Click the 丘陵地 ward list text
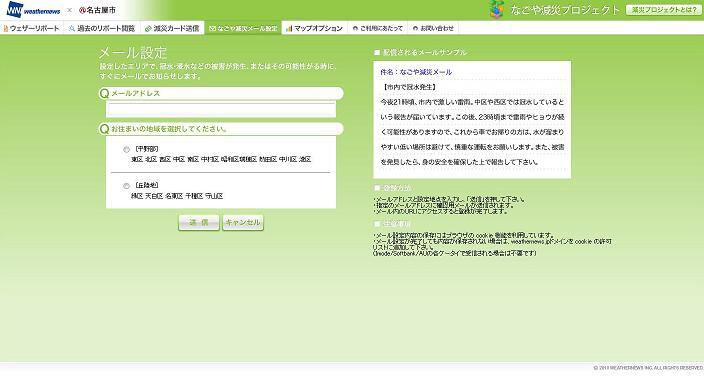This screenshot has height=376, width=704. tap(177, 196)
